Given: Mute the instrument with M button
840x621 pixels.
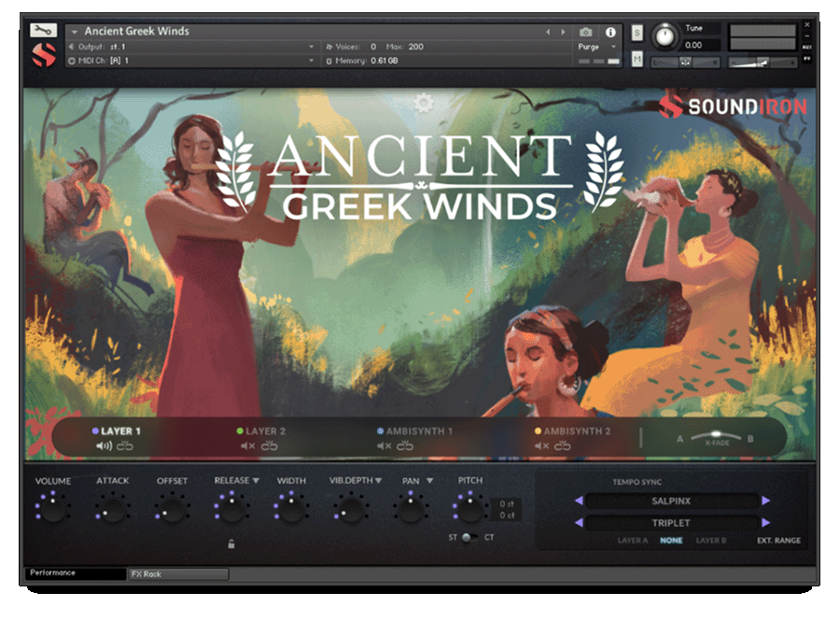Looking at the screenshot, I should click(637, 59).
